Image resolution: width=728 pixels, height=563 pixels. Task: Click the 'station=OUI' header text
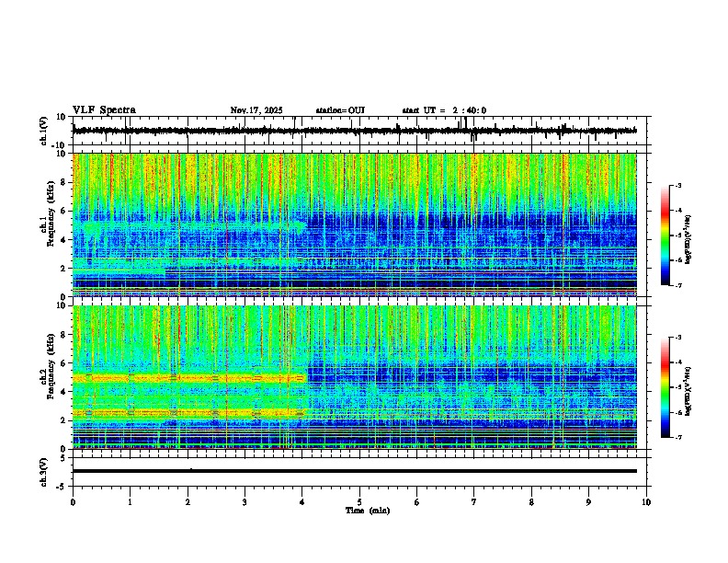[340, 110]
